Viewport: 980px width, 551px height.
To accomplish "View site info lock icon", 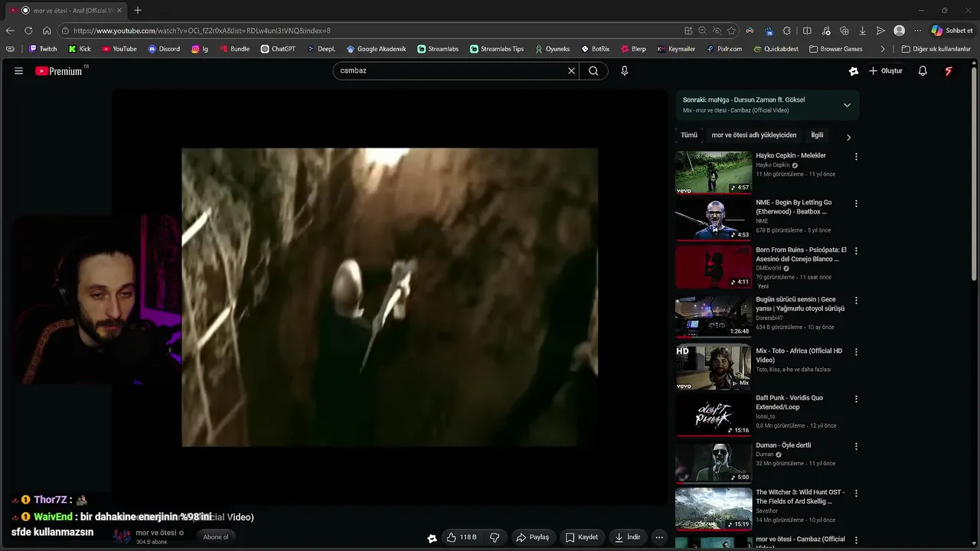I will (x=66, y=31).
